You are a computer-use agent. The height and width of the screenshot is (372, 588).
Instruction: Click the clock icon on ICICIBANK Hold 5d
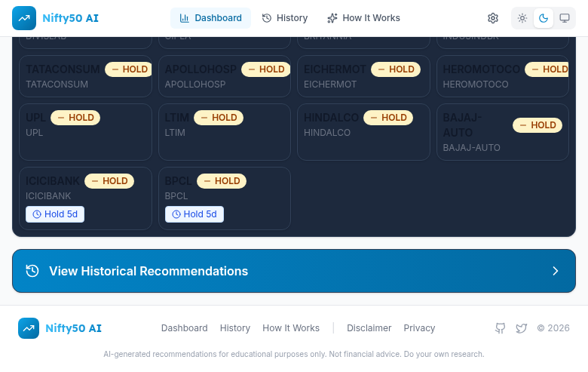coord(37,214)
